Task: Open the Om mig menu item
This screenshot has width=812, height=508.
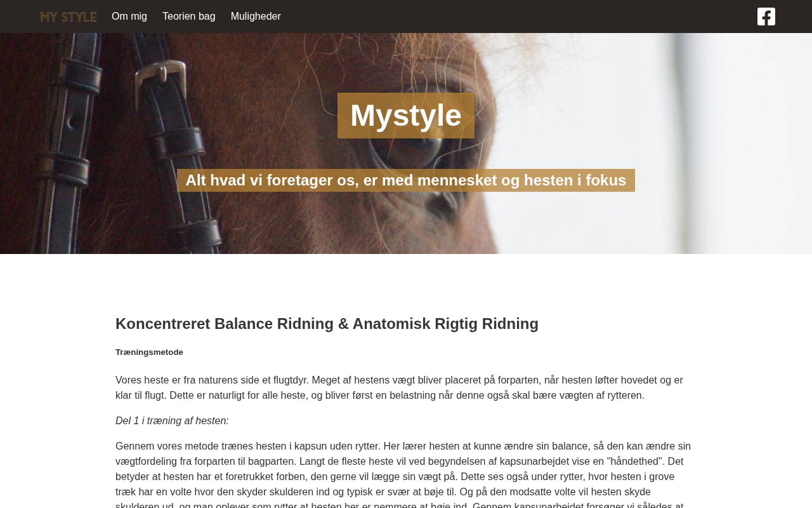Action: pos(129,17)
